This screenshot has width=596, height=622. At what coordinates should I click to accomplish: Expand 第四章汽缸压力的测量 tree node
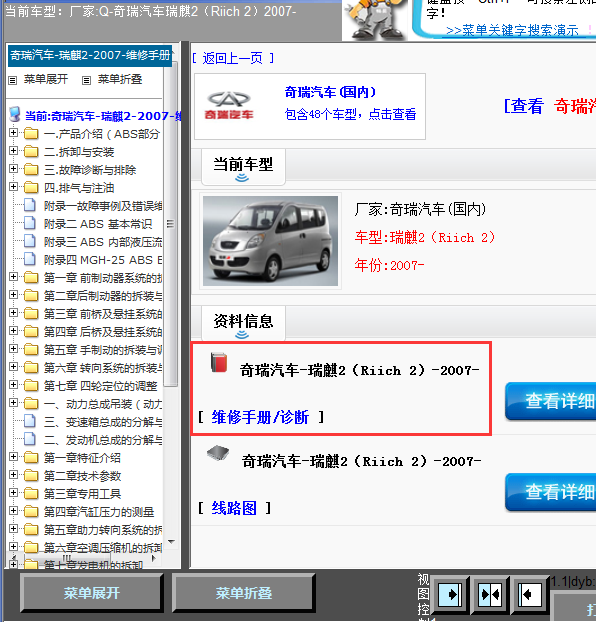click(13, 511)
